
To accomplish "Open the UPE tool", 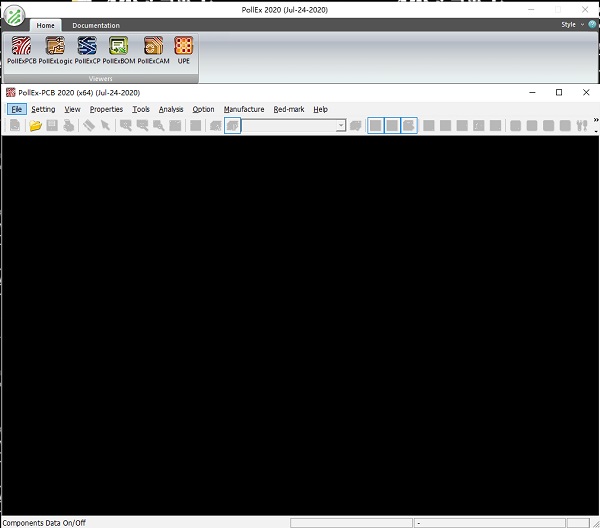I will click(x=184, y=50).
